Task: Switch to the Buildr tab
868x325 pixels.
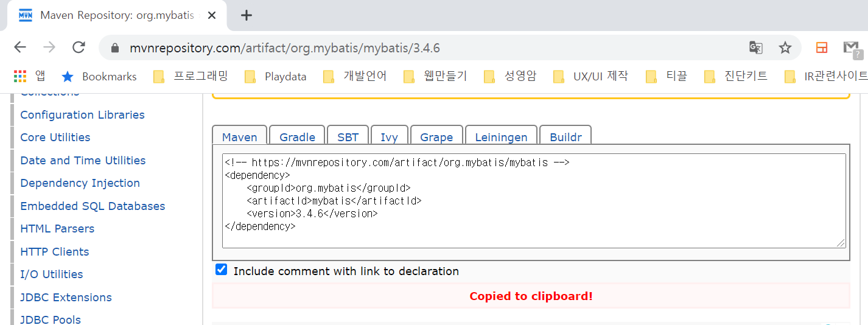Action: click(565, 136)
